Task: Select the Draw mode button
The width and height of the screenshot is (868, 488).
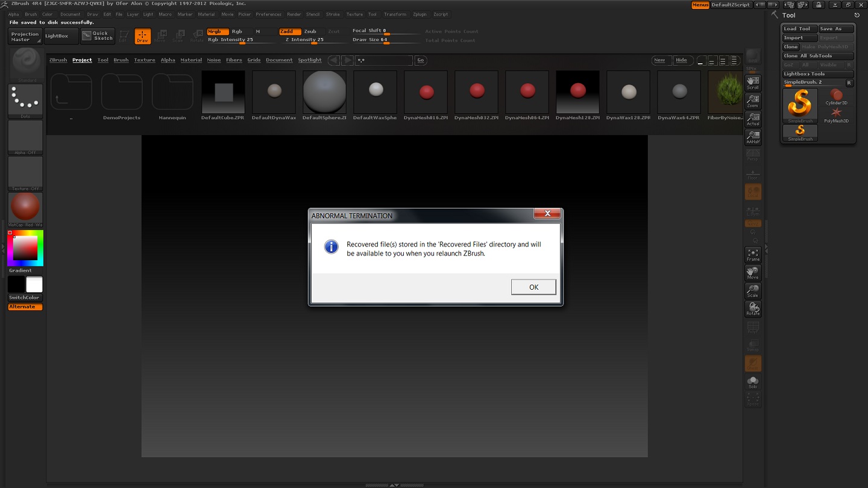Action: tap(143, 36)
